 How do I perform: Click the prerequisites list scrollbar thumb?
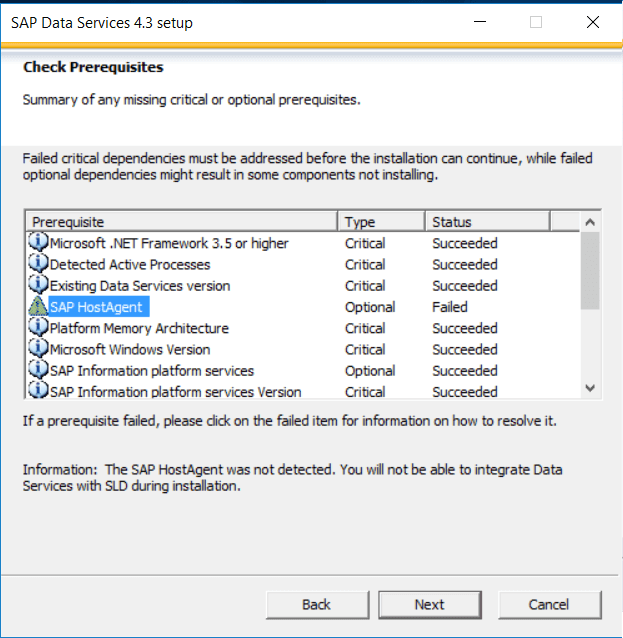click(x=590, y=271)
